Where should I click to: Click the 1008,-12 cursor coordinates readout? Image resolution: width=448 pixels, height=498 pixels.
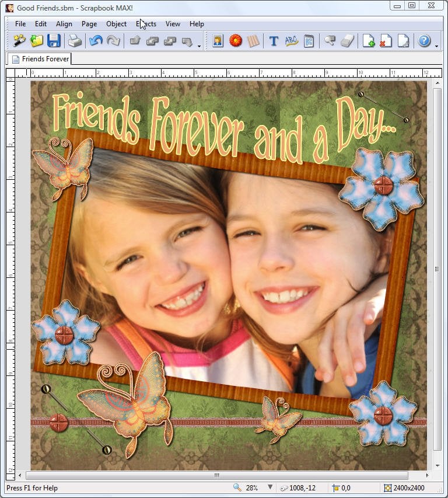tap(302, 488)
